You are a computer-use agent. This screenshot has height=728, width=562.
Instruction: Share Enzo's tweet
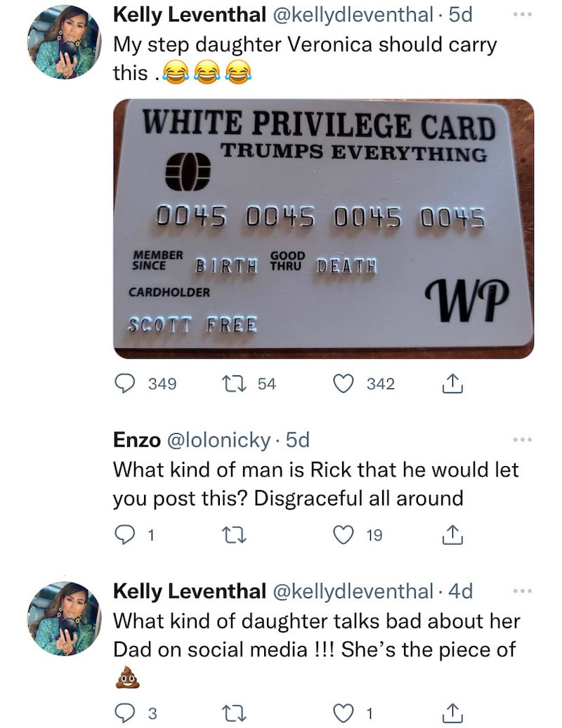(x=452, y=534)
